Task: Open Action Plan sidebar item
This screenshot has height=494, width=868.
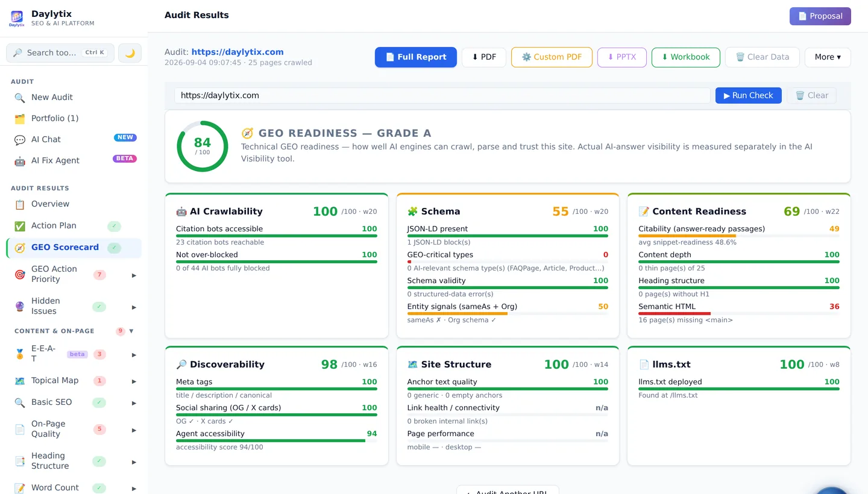Action: (x=74, y=226)
